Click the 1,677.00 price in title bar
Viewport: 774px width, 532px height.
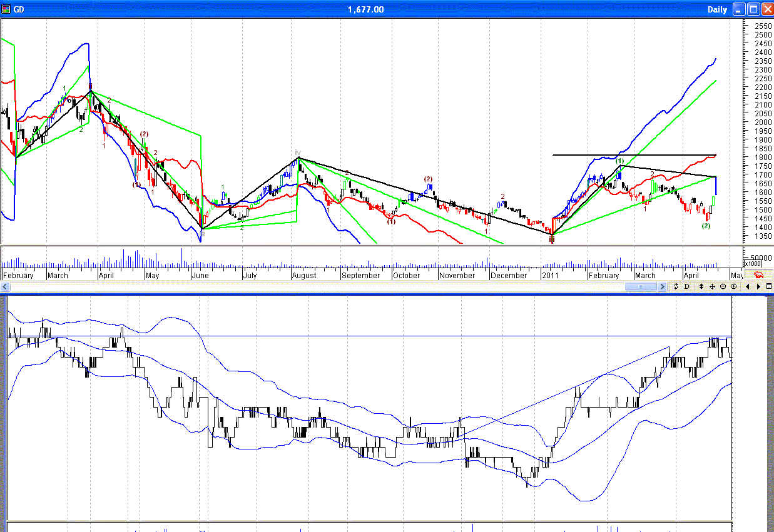366,9
